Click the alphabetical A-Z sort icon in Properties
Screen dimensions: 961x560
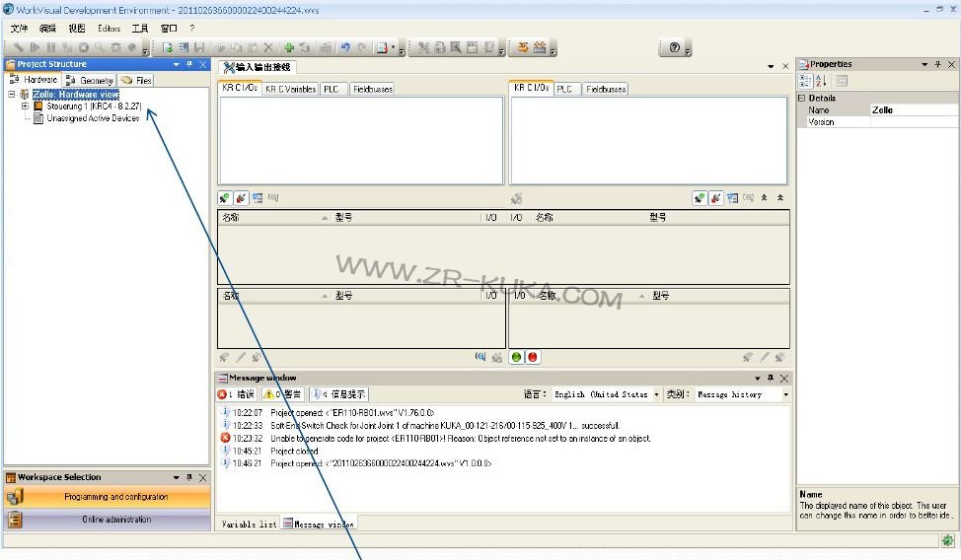pyautogui.click(x=821, y=81)
